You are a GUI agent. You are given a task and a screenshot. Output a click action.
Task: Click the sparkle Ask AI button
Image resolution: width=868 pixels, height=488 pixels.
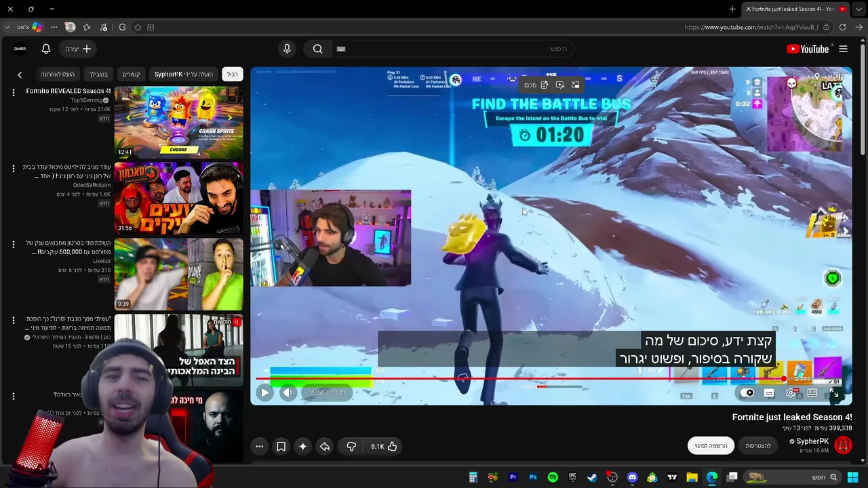[303, 446]
